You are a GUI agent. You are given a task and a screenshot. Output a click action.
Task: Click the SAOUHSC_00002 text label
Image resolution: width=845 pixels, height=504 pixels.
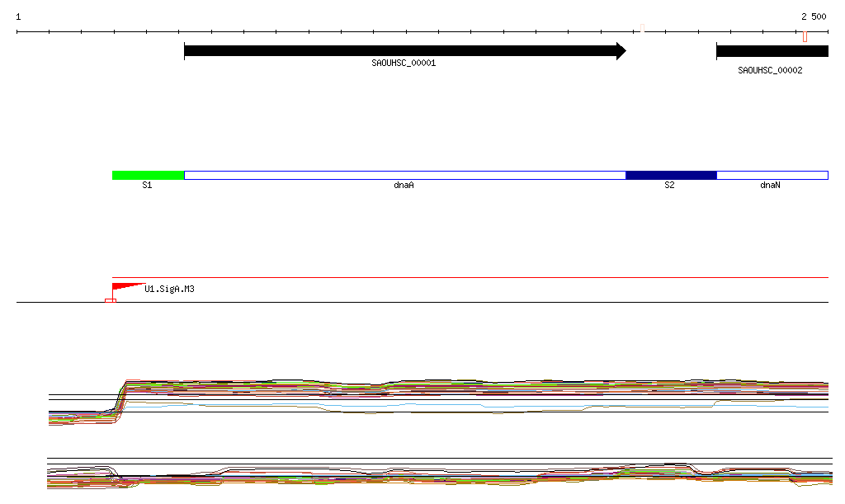[x=770, y=71]
